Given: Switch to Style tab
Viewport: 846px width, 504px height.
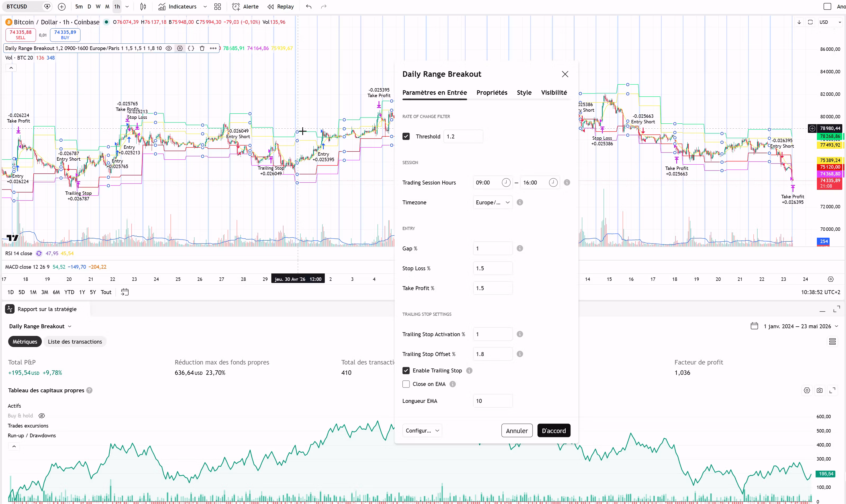Looking at the screenshot, I should [x=524, y=92].
